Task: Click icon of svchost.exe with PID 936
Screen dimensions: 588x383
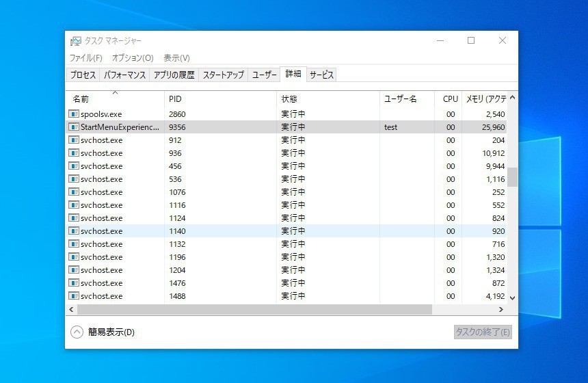Action: 74,153
